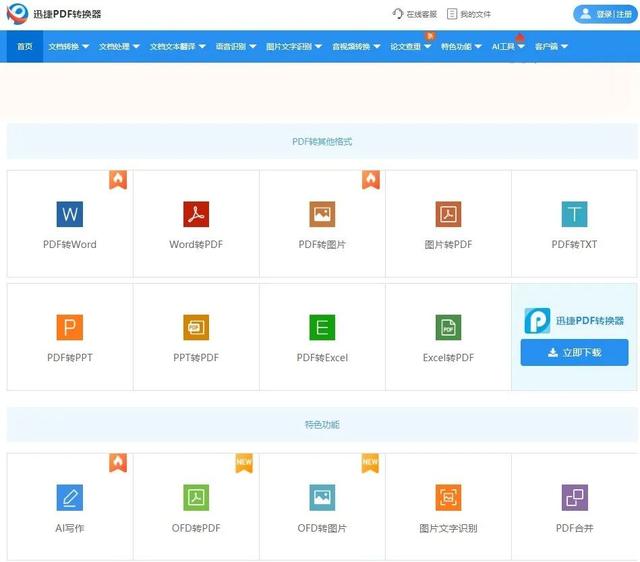This screenshot has width=640, height=562.
Task: Expand the 文档转换 dropdown menu
Action: point(69,47)
